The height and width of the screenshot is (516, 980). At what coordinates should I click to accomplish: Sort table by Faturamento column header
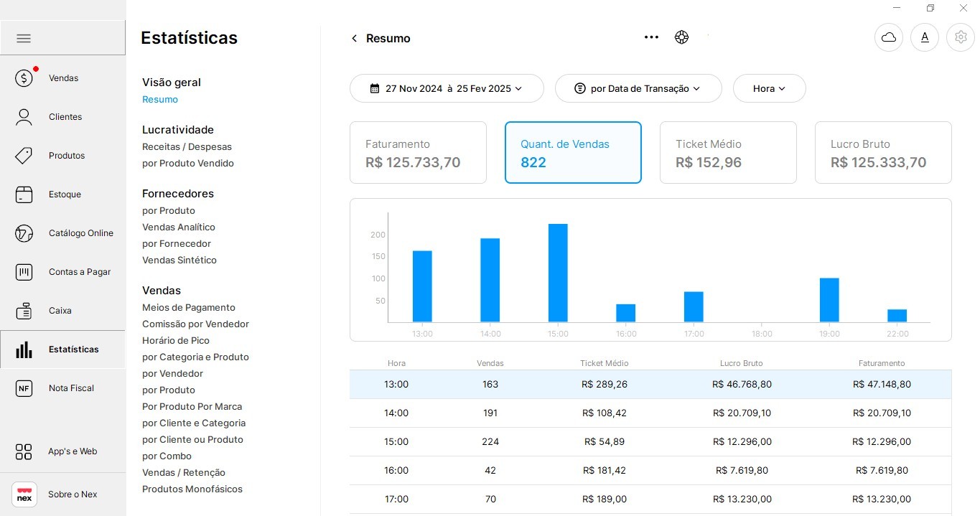882,363
